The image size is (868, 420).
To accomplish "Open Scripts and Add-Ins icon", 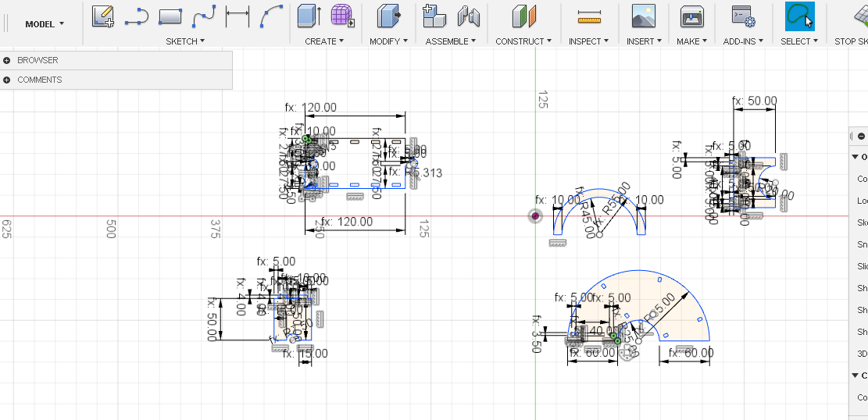I will point(744,16).
